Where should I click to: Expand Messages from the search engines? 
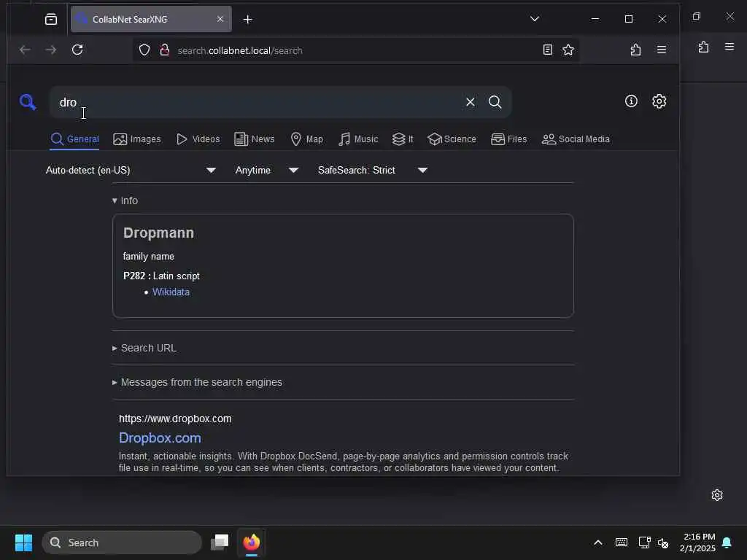point(197,382)
